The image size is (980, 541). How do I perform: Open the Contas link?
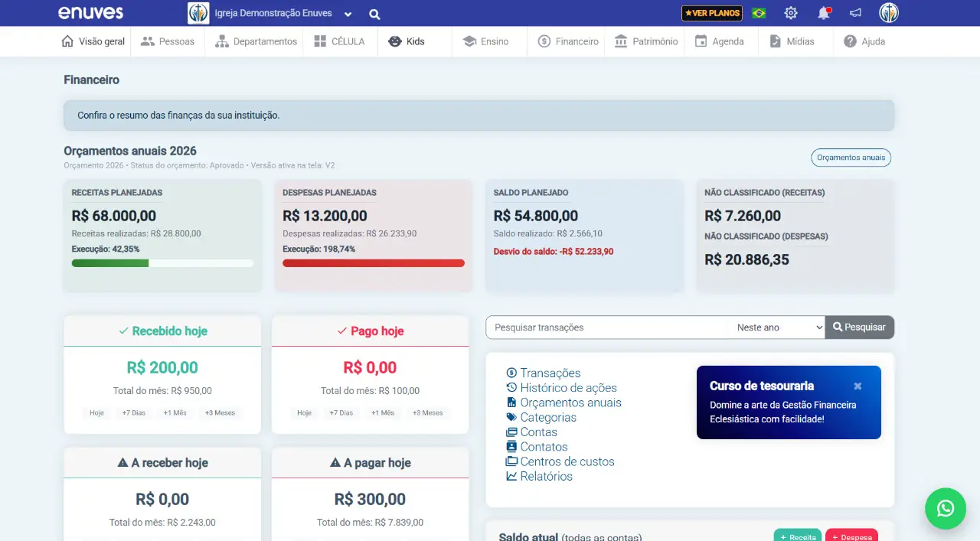[x=531, y=432]
